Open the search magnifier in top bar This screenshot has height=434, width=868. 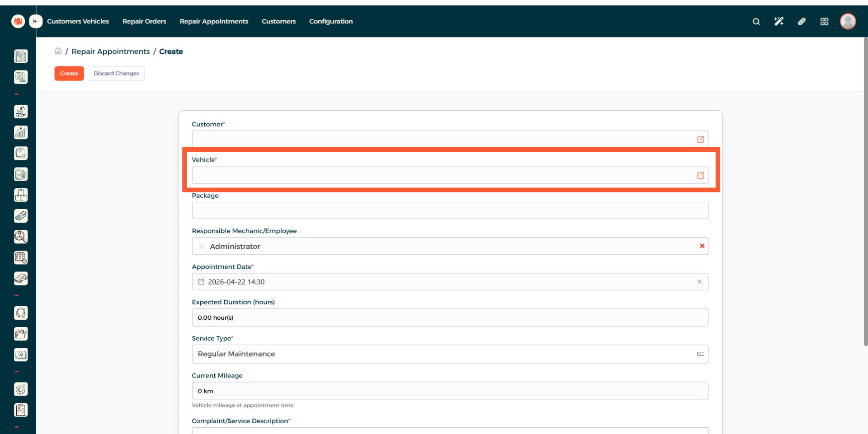tap(756, 22)
